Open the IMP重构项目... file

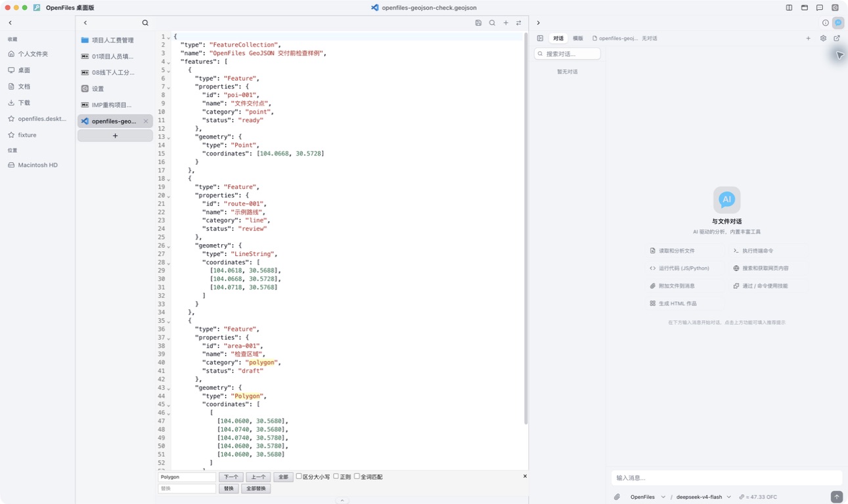tap(115, 105)
